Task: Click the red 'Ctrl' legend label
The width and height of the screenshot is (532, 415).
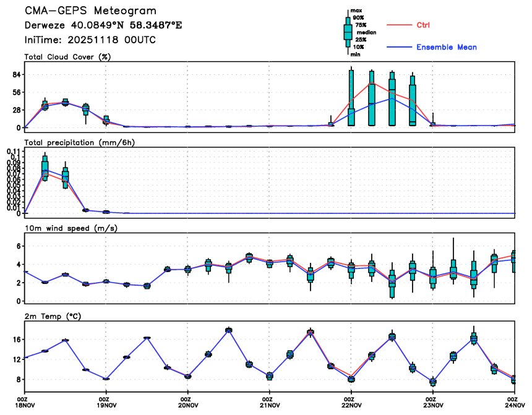Action: pyautogui.click(x=423, y=25)
